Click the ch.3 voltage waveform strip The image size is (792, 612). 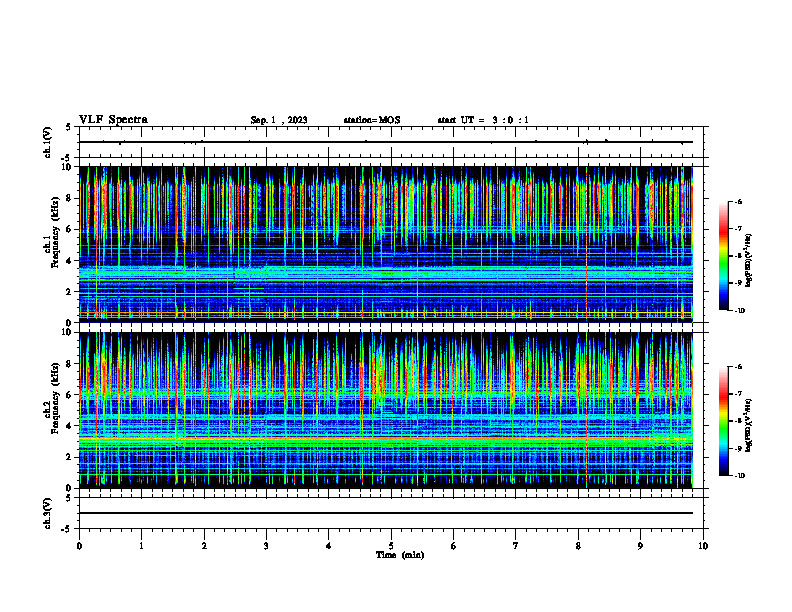click(391, 513)
